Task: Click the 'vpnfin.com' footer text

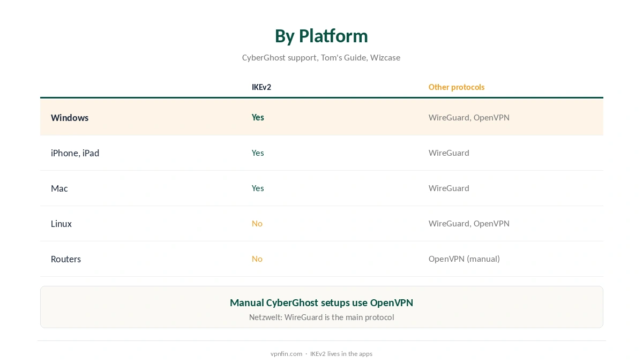Action: [x=286, y=354]
